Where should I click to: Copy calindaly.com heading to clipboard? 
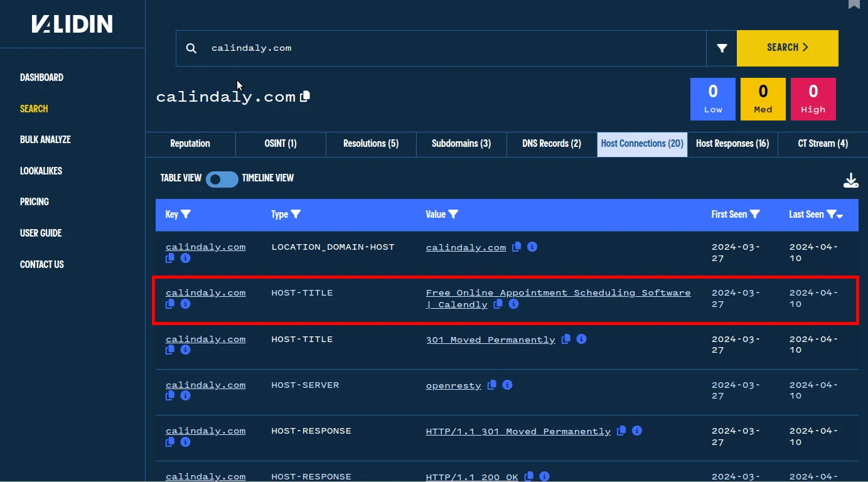click(x=305, y=97)
